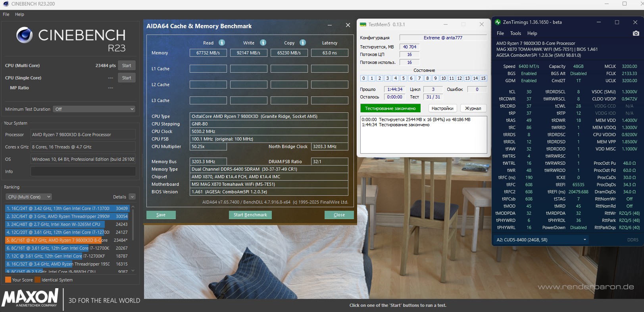Open the CPU (Multi Core) ranking dropdown
Screen dimensions: 644x312
point(29,197)
